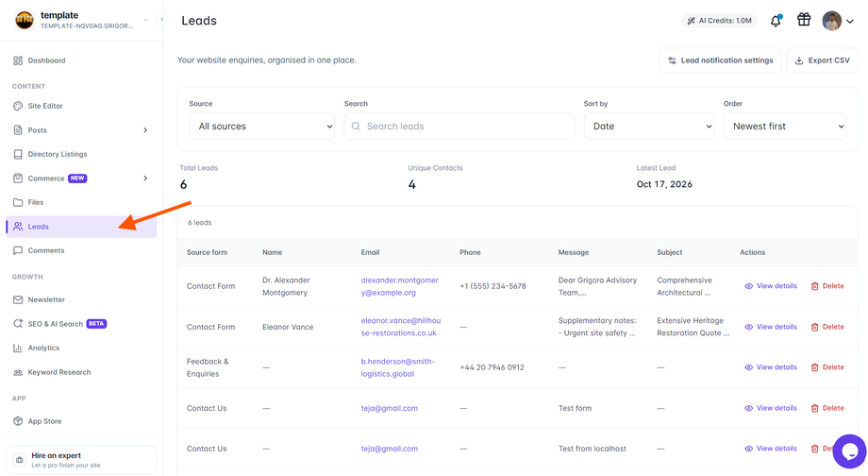
Task: Click the Source form column header
Action: (x=207, y=252)
